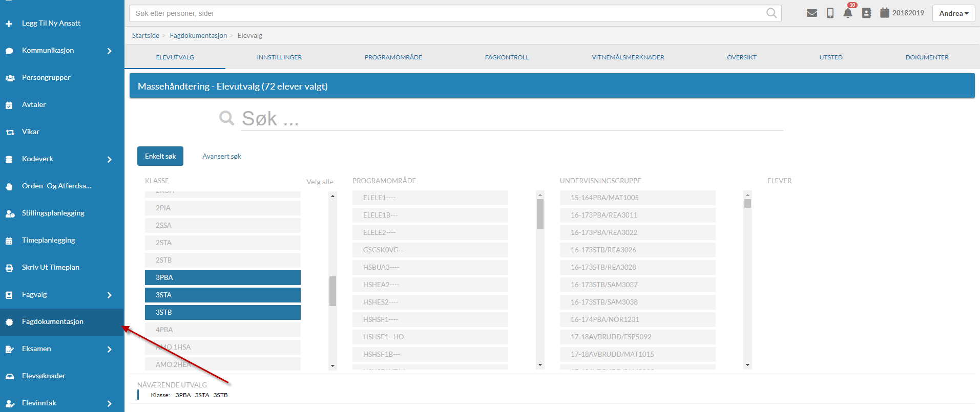Switch to the VITNEMÅLSMERKNADER tab

628,57
